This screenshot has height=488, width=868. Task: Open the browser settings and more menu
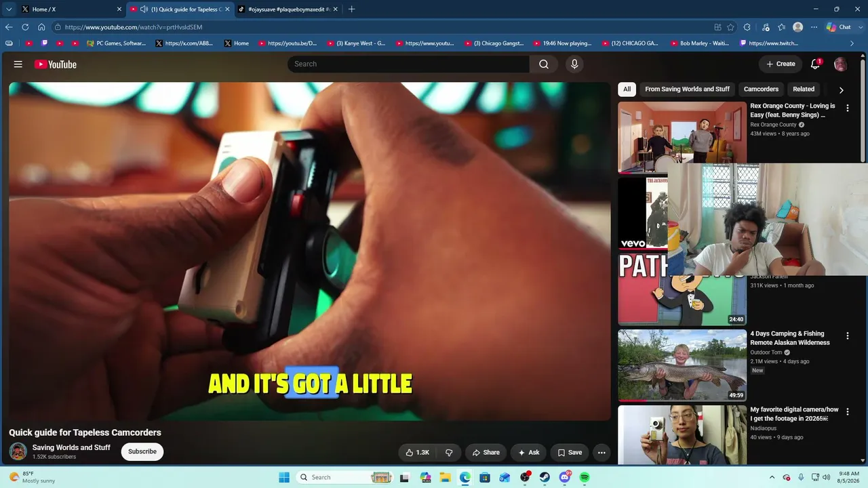pos(814,27)
